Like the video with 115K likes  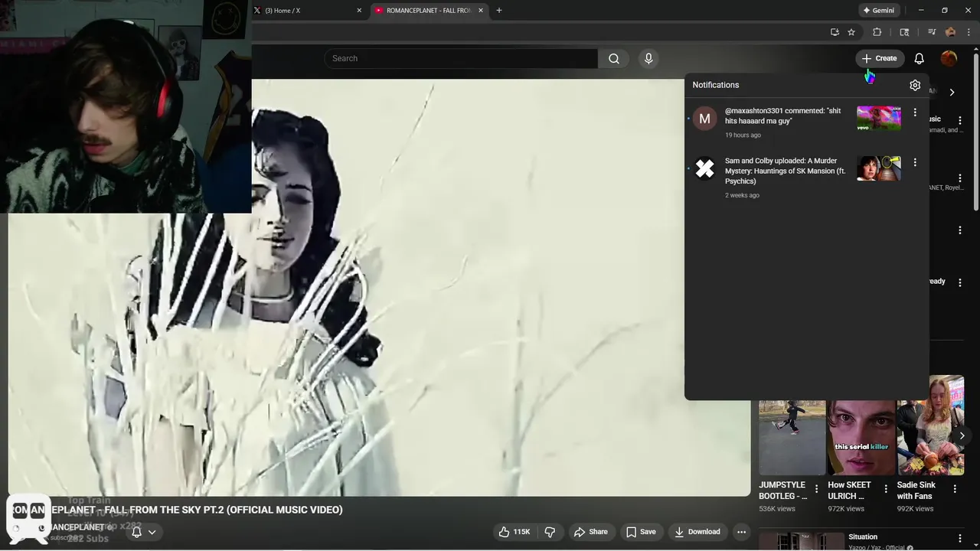tap(514, 532)
